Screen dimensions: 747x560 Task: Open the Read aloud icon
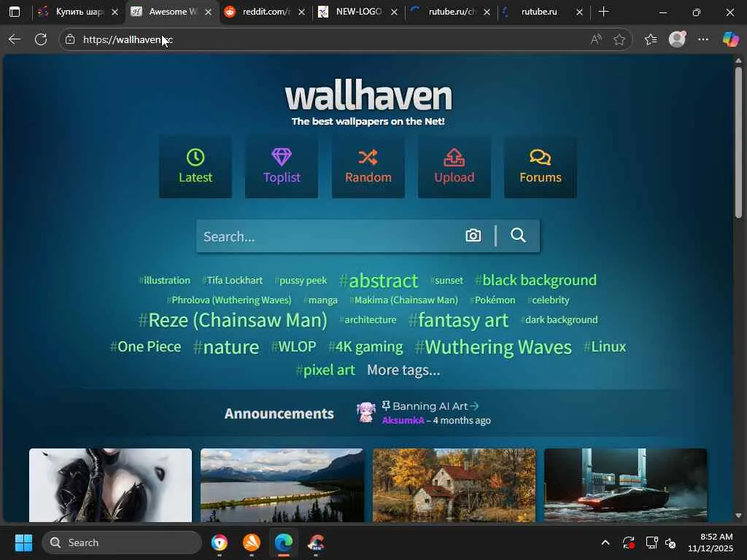point(595,39)
